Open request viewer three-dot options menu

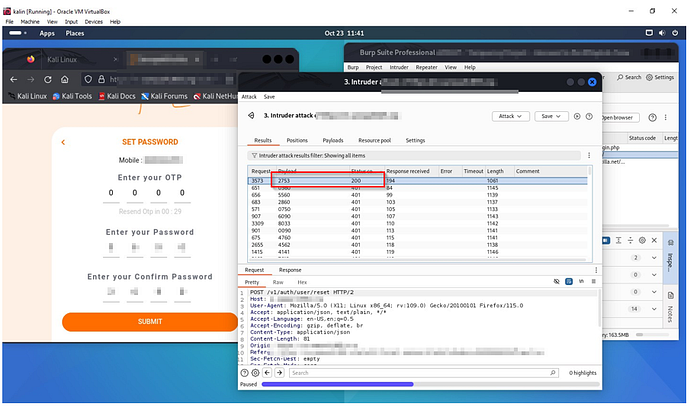tap(596, 270)
